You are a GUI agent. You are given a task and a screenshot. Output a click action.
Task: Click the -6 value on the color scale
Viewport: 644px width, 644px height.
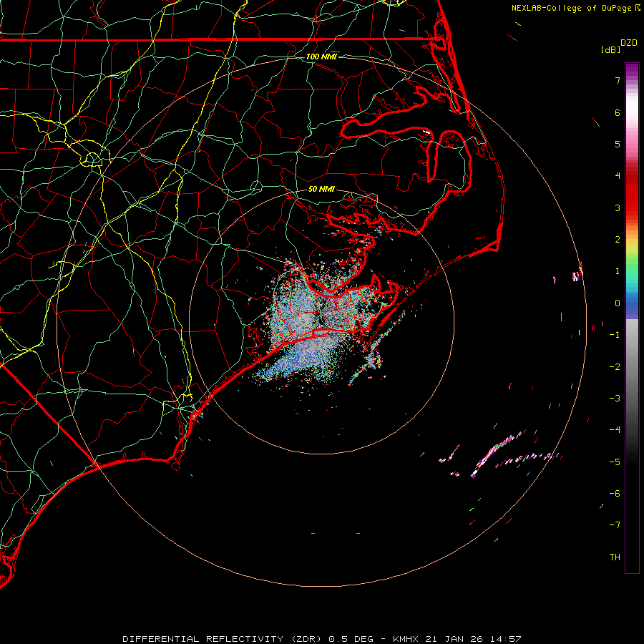(x=615, y=494)
